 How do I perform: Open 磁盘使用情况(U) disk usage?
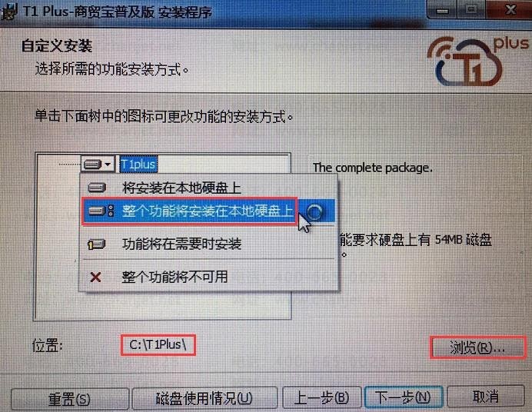[204, 398]
